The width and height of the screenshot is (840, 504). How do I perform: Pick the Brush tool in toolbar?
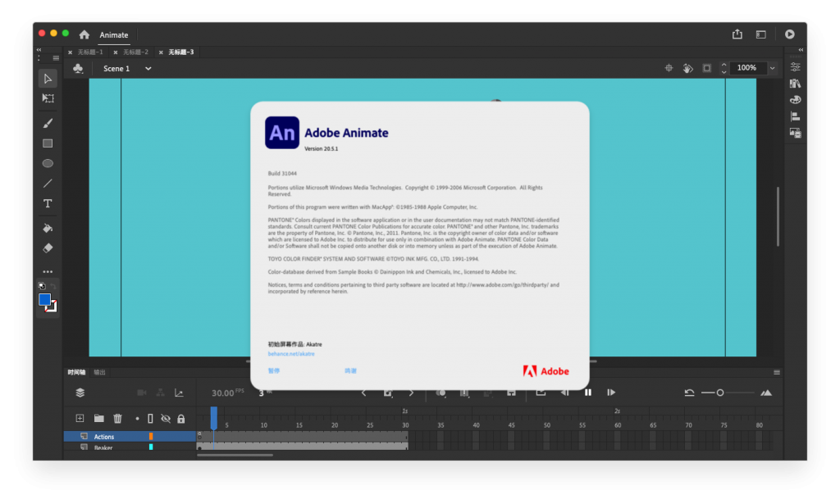[x=48, y=123]
